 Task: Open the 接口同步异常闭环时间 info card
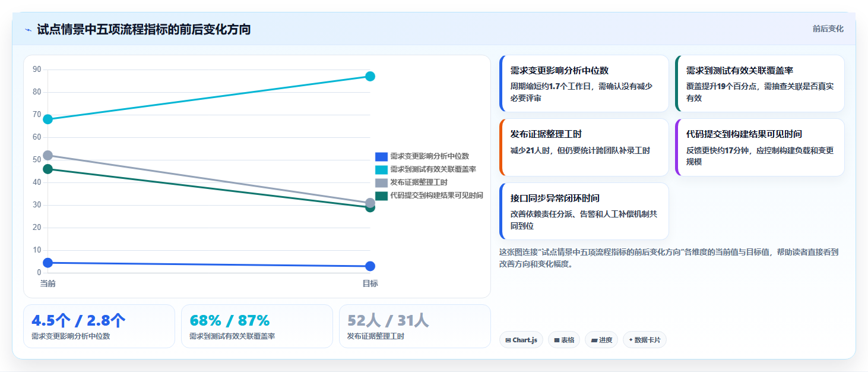click(x=584, y=211)
